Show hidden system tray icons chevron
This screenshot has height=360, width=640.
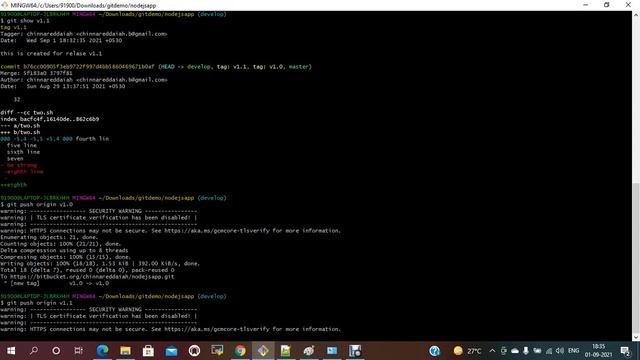[492, 351]
